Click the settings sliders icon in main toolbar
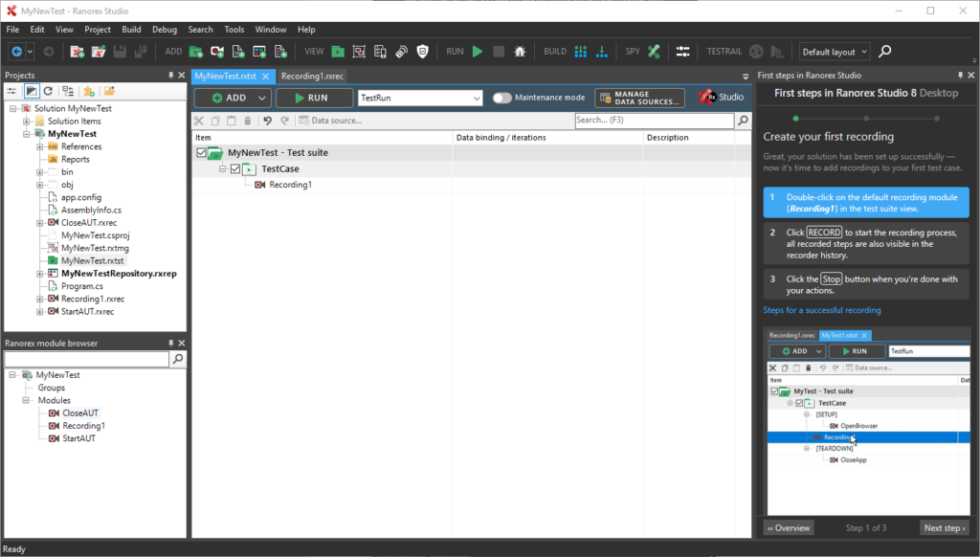This screenshot has width=980, height=557. 682,52
